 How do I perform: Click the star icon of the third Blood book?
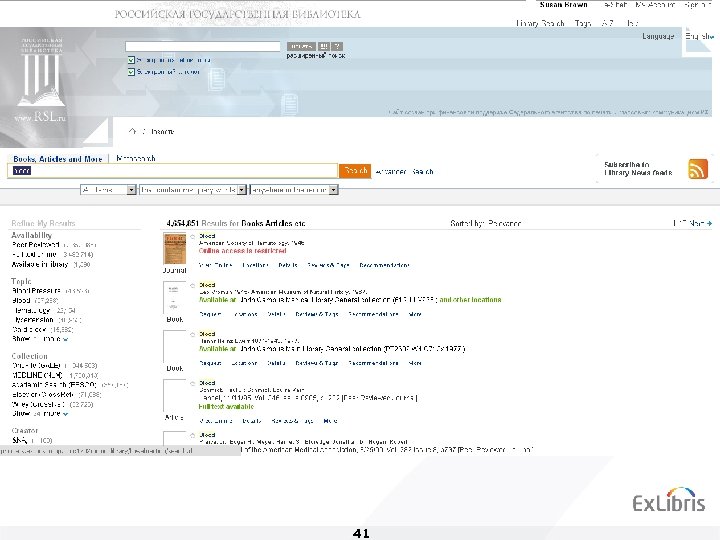pyautogui.click(x=193, y=335)
